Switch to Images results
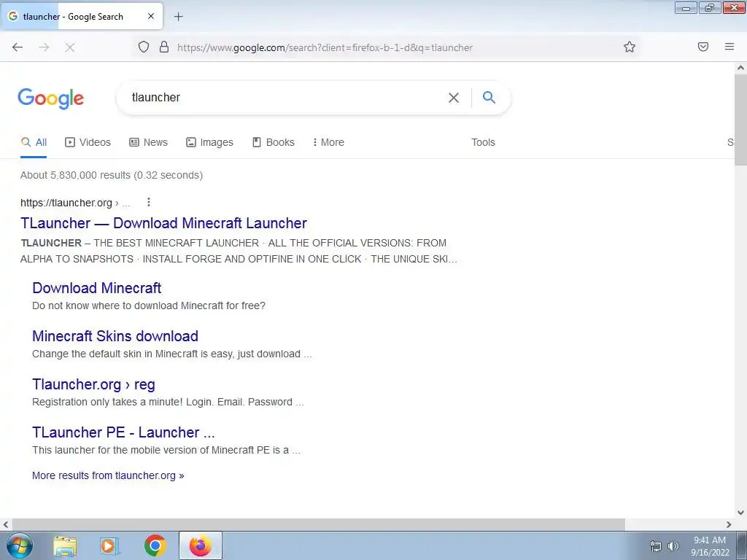747x560 pixels. tap(209, 142)
